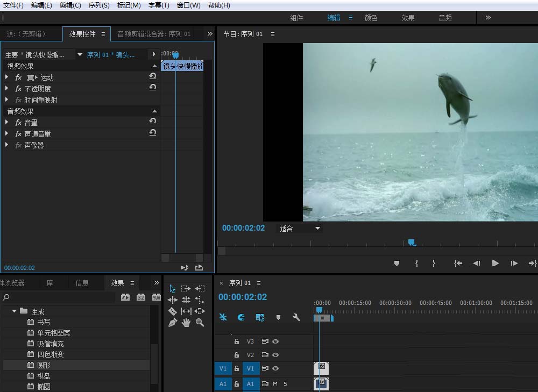Open the 序列(S) menu
The width and height of the screenshot is (538, 392).
(98, 5)
